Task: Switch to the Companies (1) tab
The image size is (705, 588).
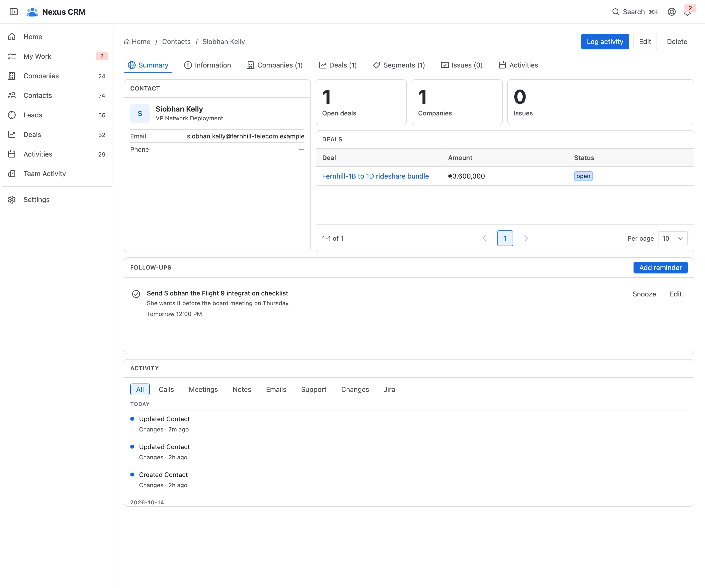Action: [275, 65]
